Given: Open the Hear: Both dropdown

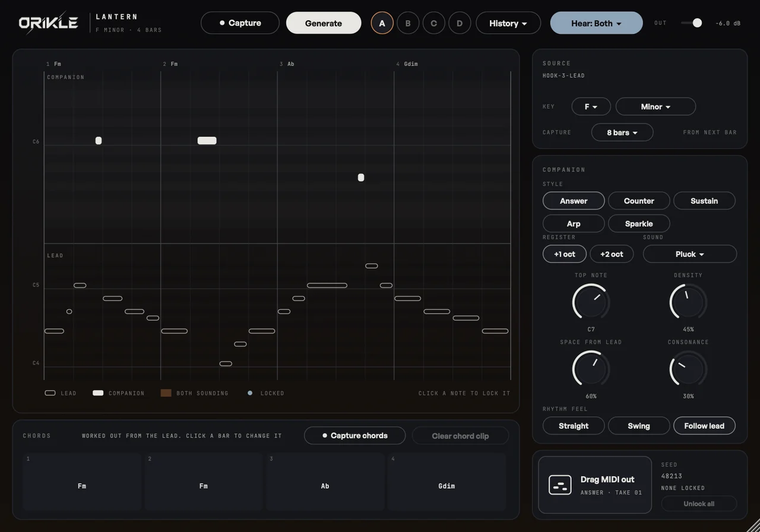Looking at the screenshot, I should coord(597,23).
